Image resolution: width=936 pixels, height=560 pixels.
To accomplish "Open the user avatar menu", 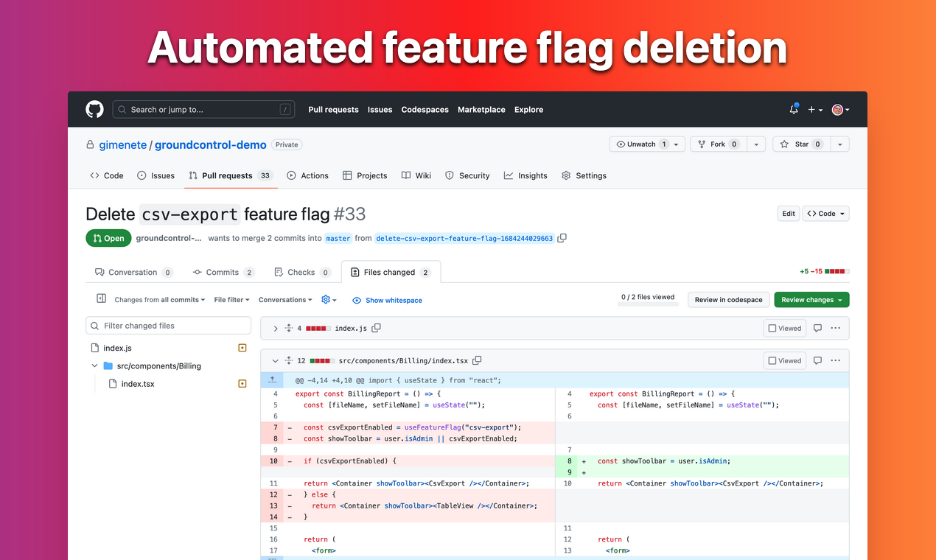I will [x=840, y=110].
